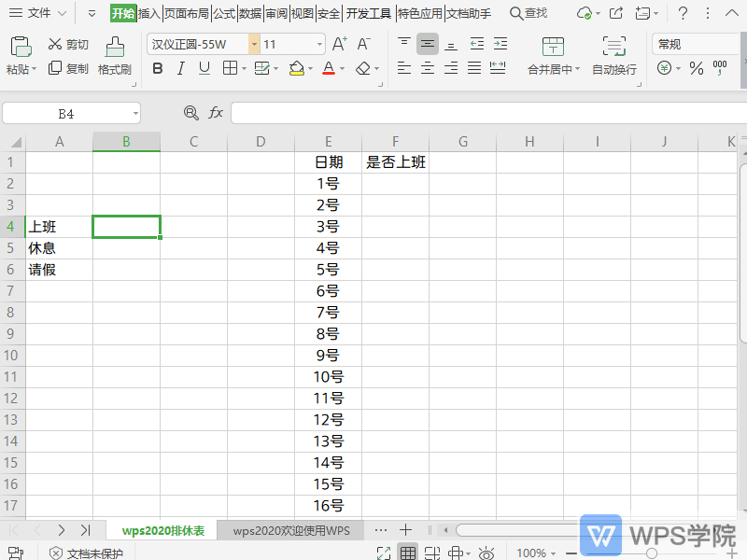The width and height of the screenshot is (747, 560).
Task: Select cell A4 containing 上班
Action: (59, 227)
